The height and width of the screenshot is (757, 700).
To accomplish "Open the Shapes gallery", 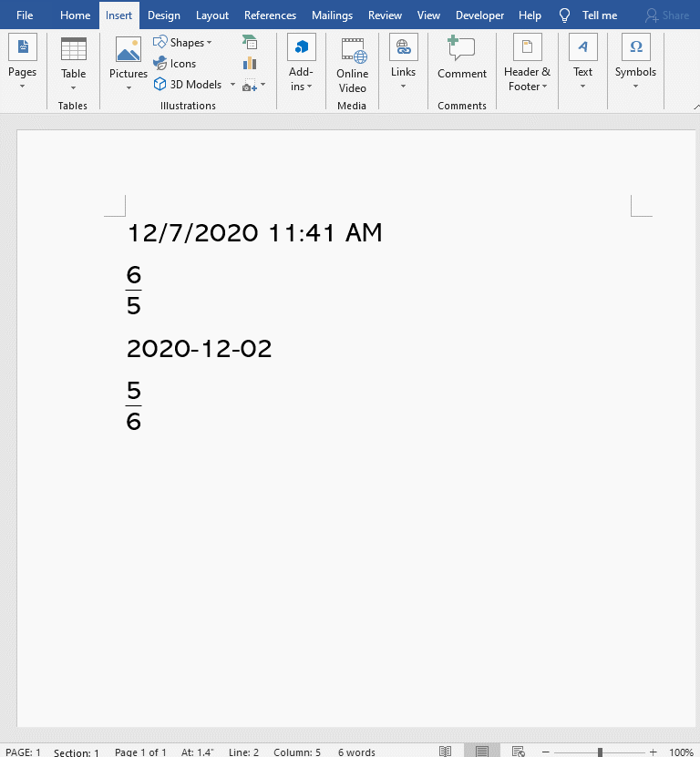I will coord(182,43).
